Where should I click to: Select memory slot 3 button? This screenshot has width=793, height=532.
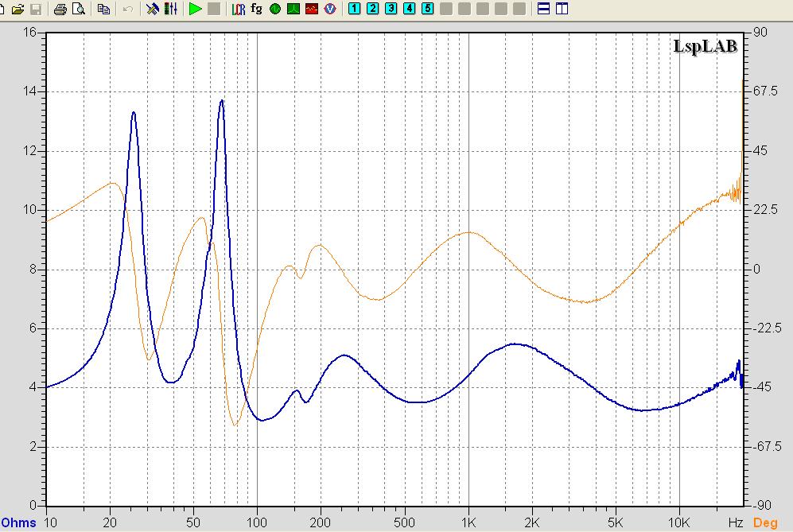click(x=391, y=9)
